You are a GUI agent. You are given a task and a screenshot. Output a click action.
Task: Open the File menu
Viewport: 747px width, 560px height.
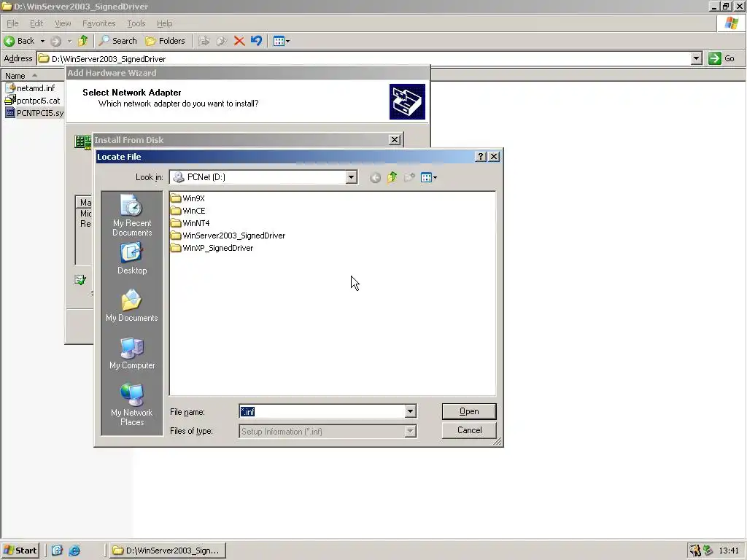point(12,23)
